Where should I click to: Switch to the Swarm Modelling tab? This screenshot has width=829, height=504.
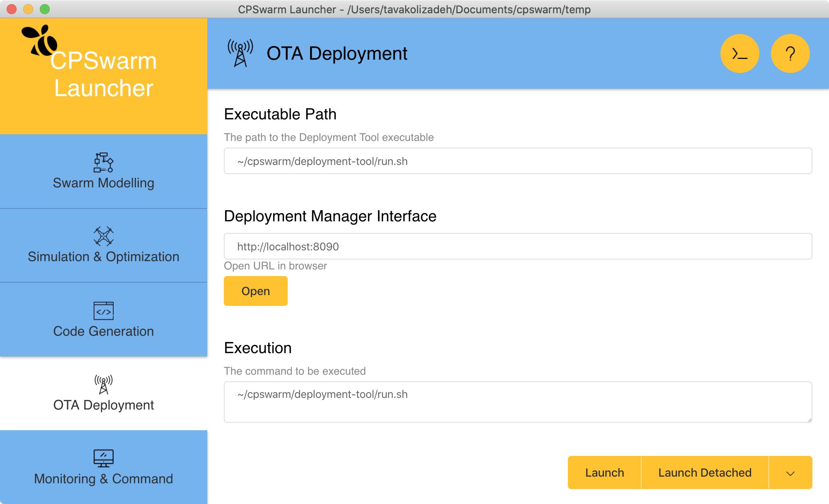pyautogui.click(x=103, y=183)
